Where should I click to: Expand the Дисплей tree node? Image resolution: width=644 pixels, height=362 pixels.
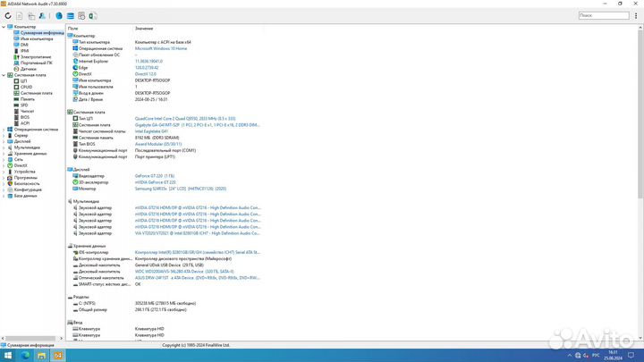(4, 141)
